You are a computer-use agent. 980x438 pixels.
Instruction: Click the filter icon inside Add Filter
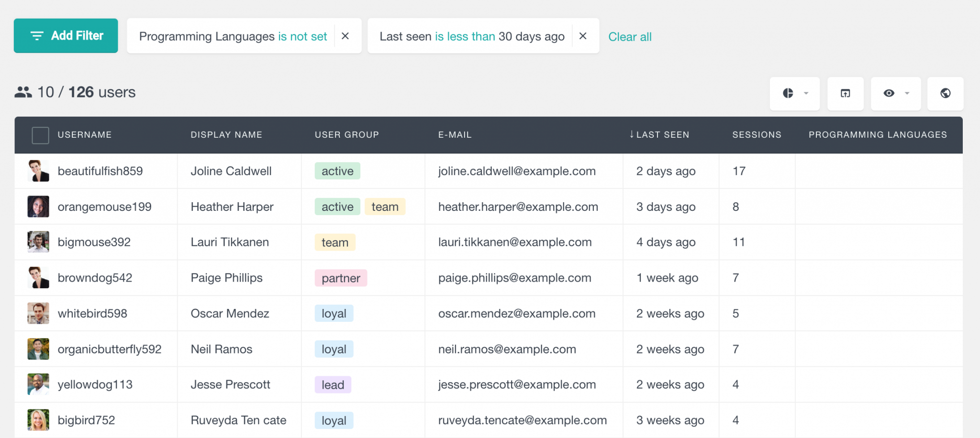pos(37,35)
